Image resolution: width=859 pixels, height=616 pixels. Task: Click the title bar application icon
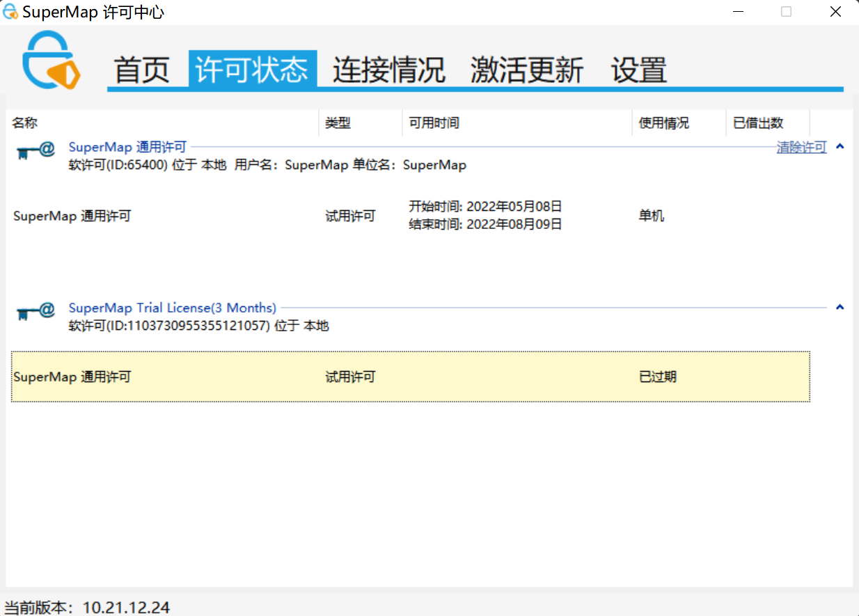point(10,11)
